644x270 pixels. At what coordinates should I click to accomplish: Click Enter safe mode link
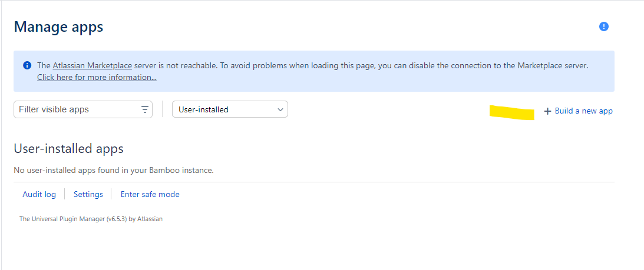point(150,195)
